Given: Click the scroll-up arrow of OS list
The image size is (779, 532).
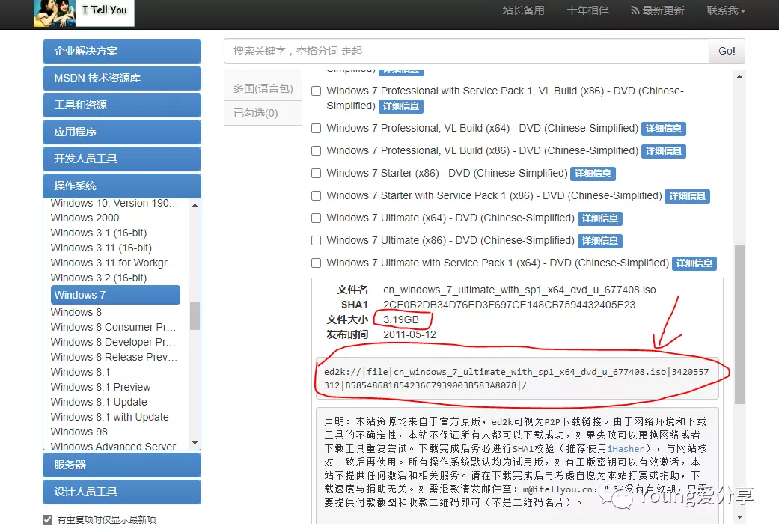Looking at the screenshot, I should point(195,205).
